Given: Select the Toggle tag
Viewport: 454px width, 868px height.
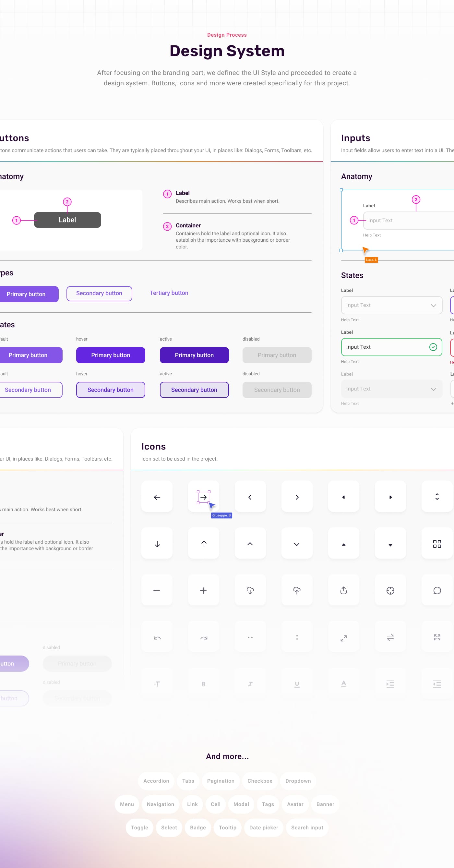Looking at the screenshot, I should click(x=139, y=827).
